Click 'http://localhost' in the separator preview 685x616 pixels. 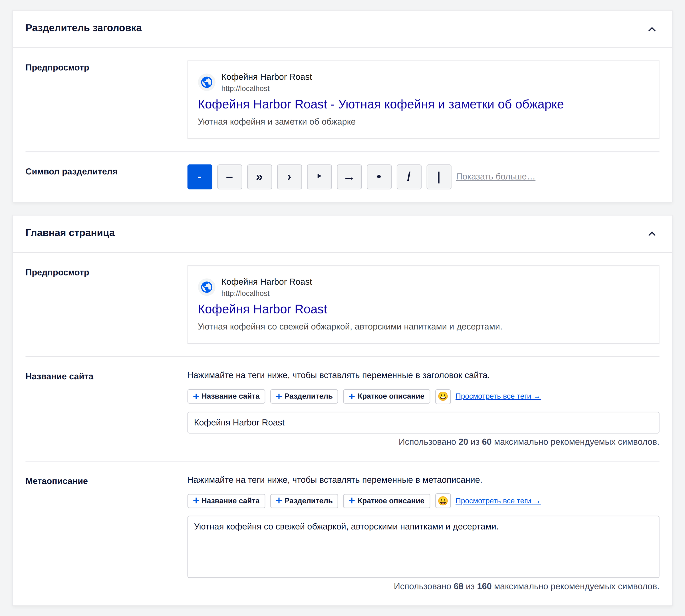pos(245,88)
